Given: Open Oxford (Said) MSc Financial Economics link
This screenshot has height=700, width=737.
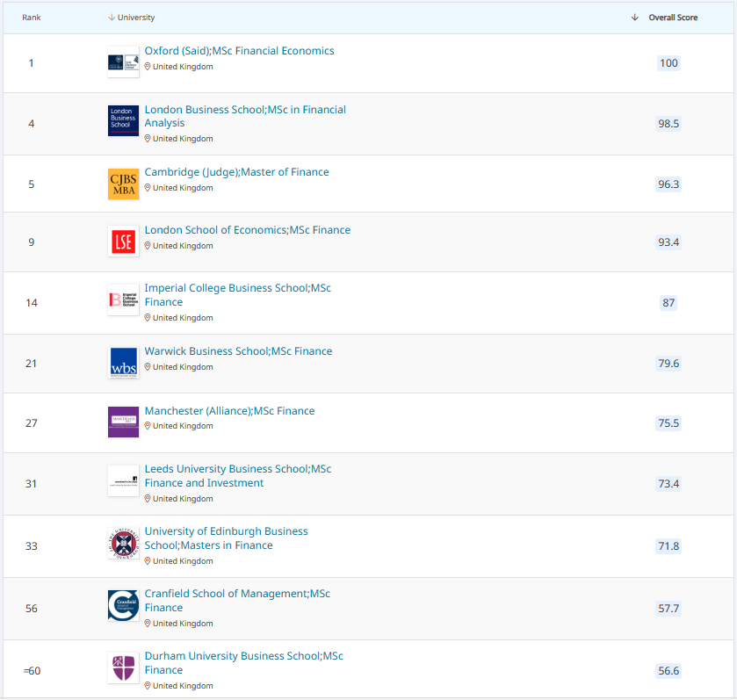Looking at the screenshot, I should click(239, 51).
